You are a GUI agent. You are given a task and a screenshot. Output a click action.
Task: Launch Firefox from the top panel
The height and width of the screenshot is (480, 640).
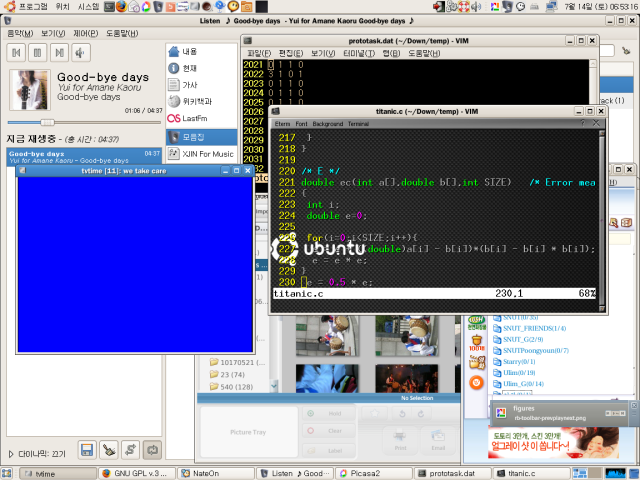(x=121, y=6)
